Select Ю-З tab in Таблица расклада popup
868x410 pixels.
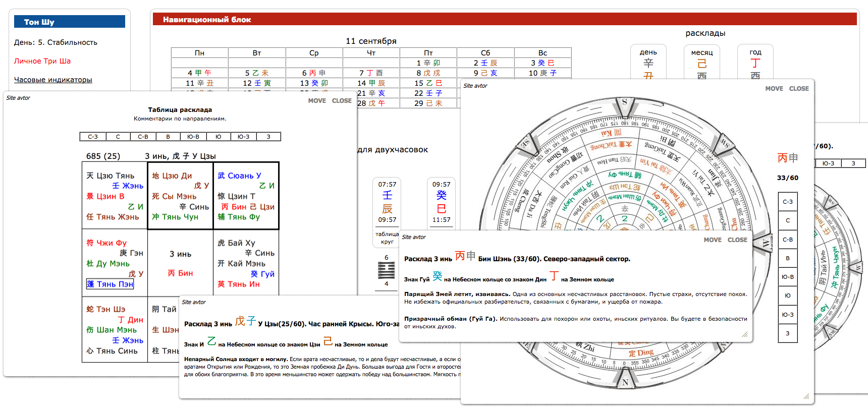tap(244, 137)
